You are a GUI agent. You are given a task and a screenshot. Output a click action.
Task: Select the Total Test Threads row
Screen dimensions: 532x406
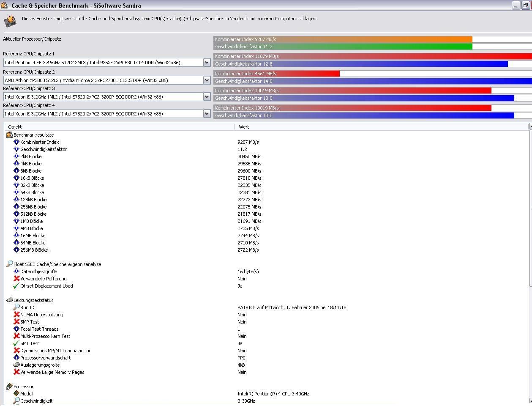point(267,329)
